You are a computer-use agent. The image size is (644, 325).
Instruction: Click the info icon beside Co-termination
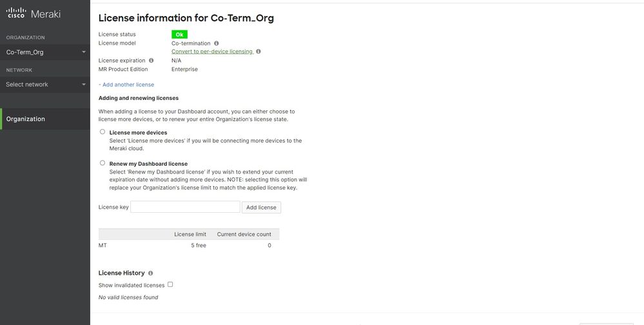[217, 43]
